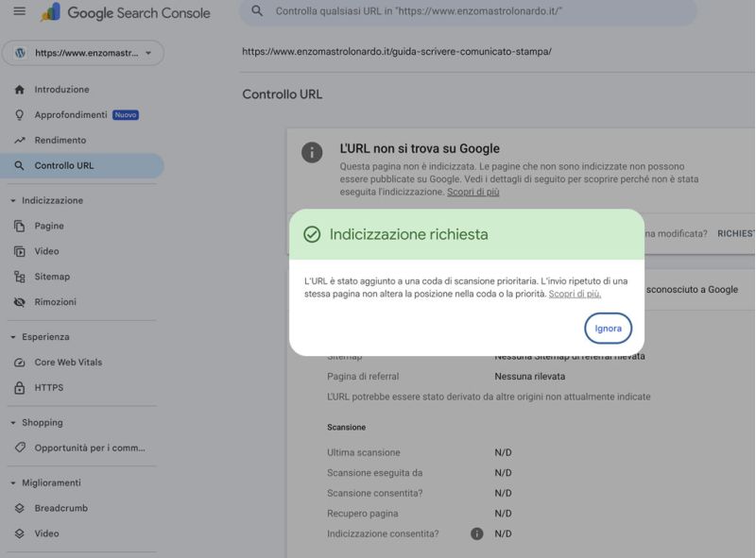The width and height of the screenshot is (756, 558).
Task: Click the URL inspection search field
Action: (x=472, y=12)
